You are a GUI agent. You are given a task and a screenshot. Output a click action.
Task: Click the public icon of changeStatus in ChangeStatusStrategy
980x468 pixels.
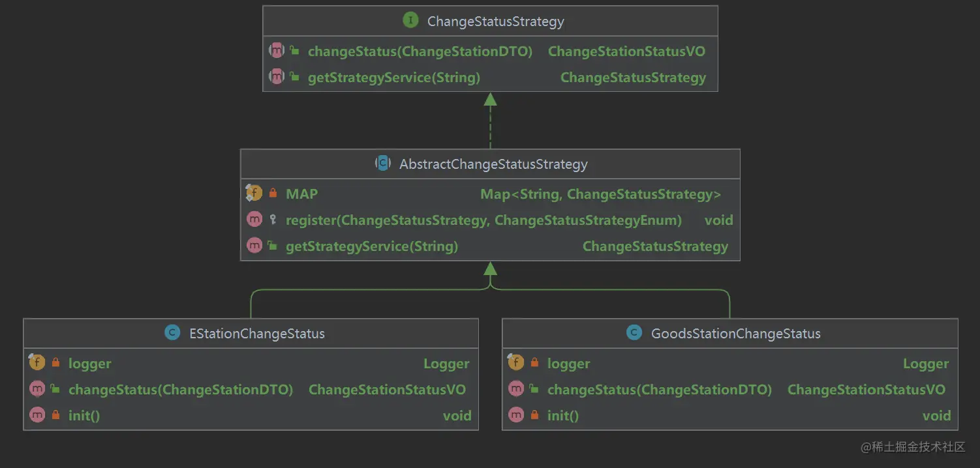tap(295, 51)
